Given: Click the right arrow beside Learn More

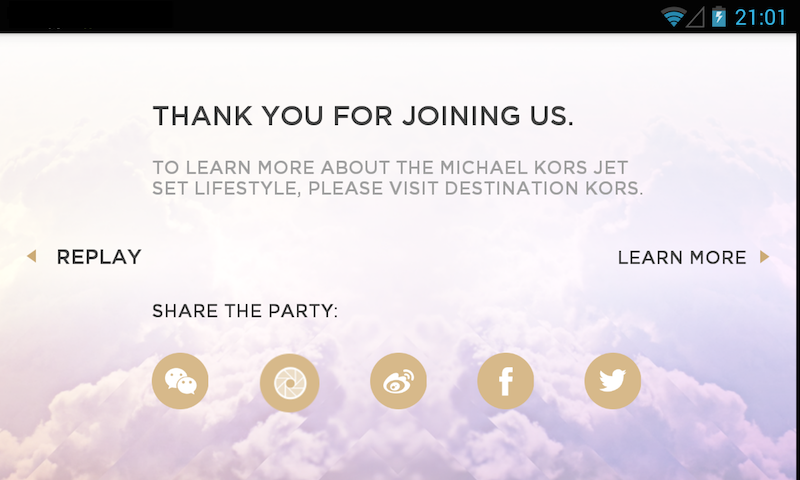Looking at the screenshot, I should 765,257.
